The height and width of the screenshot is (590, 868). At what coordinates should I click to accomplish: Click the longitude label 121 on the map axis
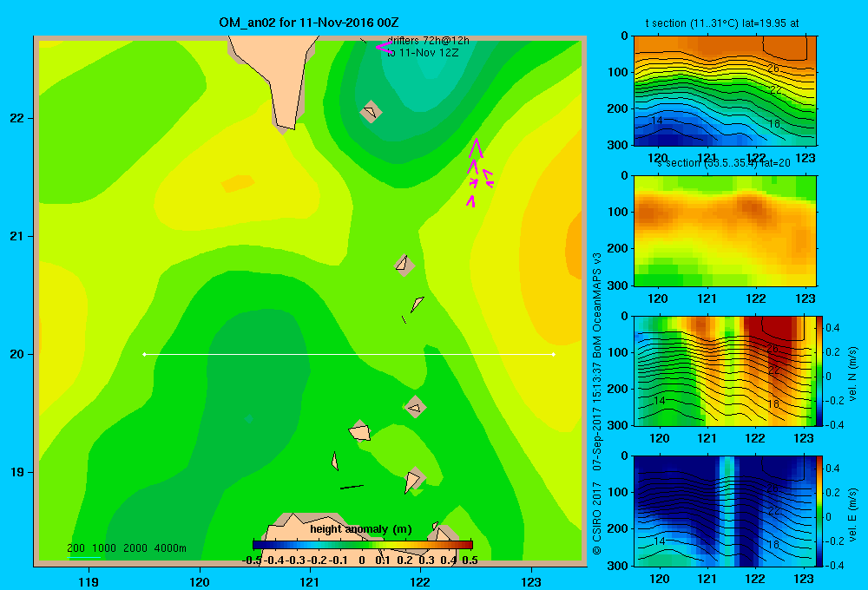point(310,581)
